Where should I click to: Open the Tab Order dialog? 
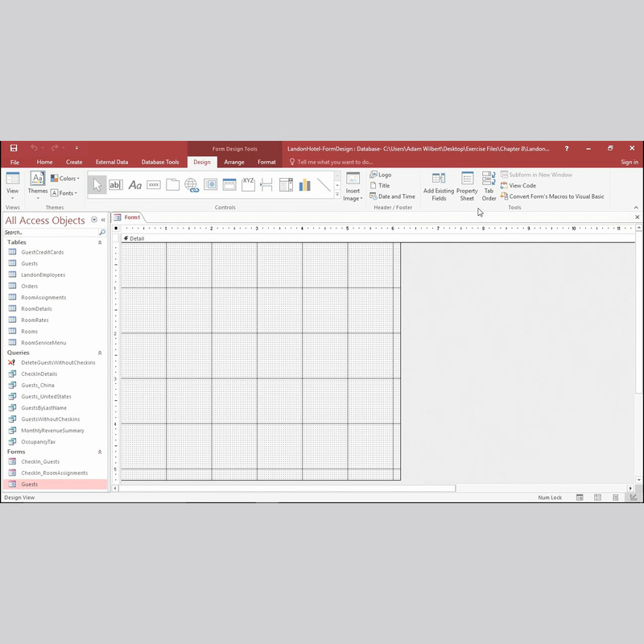(x=489, y=187)
